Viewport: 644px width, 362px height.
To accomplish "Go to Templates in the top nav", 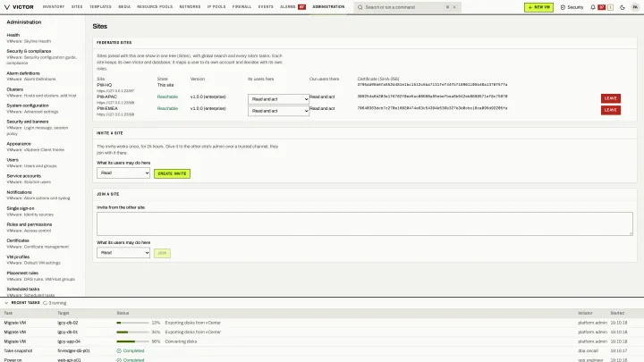I will (x=100, y=7).
